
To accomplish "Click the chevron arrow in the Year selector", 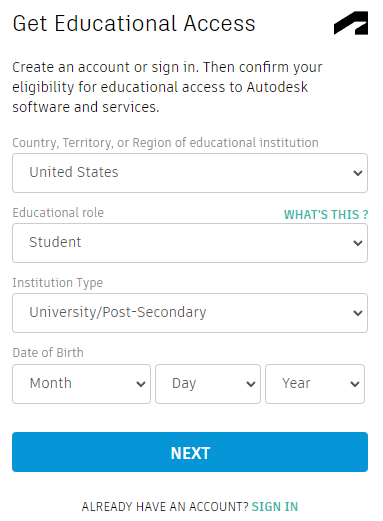I will [355, 384].
